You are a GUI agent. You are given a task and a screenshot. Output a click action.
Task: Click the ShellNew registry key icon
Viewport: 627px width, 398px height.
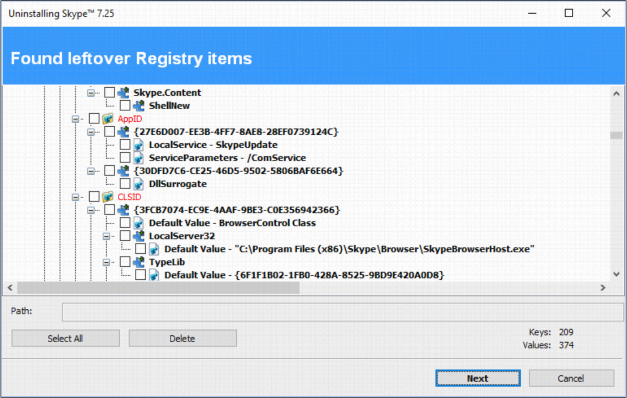[139, 106]
